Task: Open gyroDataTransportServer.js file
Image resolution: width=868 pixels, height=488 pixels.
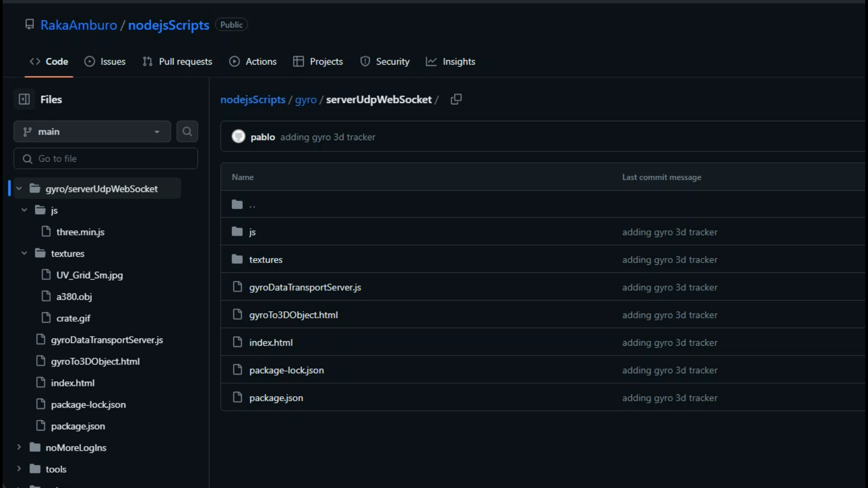Action: click(x=306, y=287)
